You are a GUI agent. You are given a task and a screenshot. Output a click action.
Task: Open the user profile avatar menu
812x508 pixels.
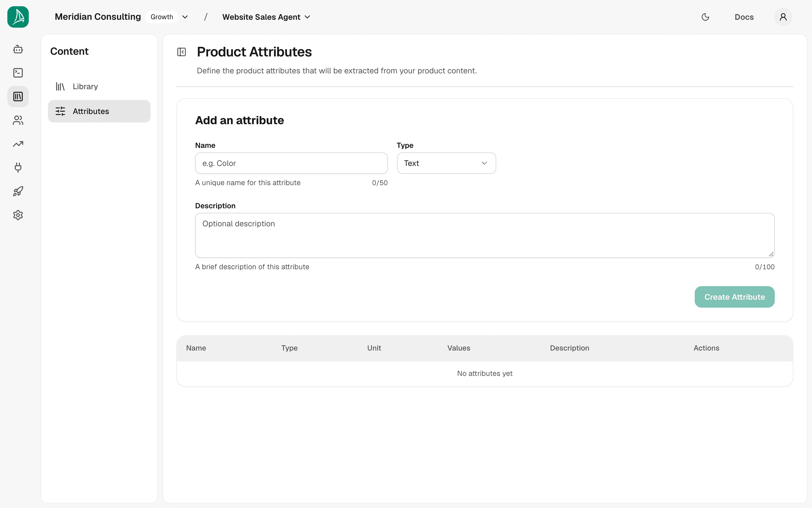[x=783, y=17]
